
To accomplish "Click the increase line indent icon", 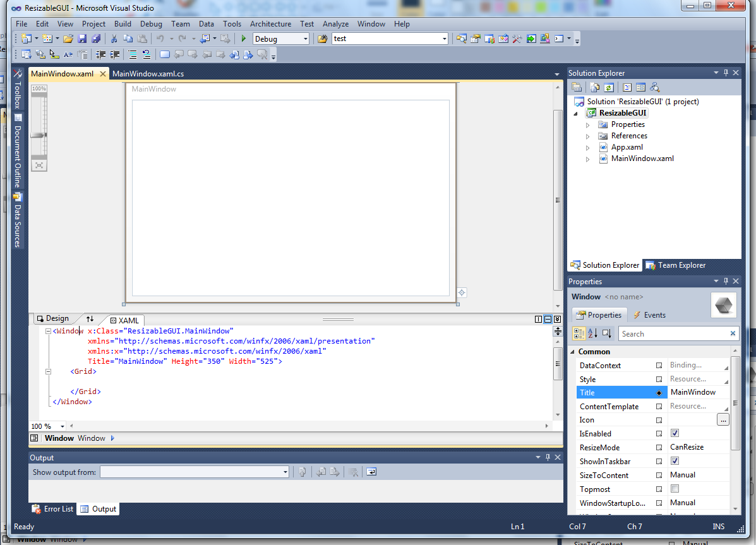I will tap(115, 54).
